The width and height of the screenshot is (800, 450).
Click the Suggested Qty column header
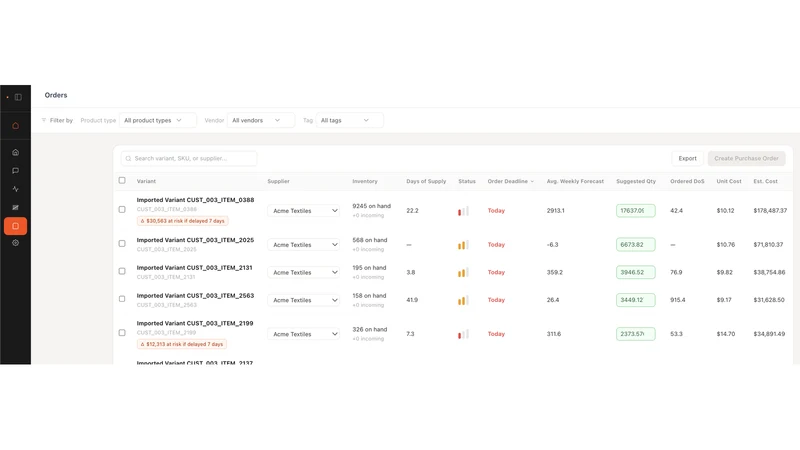(x=636, y=181)
